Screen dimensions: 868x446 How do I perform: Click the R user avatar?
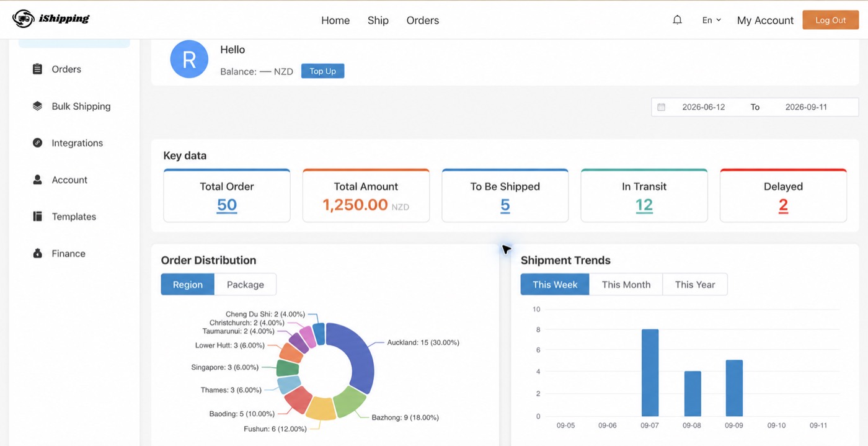tap(189, 59)
